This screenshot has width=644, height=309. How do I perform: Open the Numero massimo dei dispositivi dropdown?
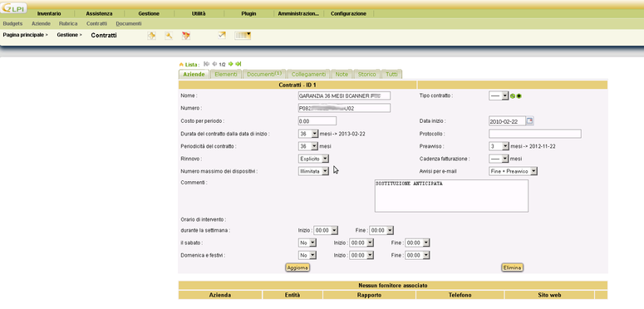313,172
